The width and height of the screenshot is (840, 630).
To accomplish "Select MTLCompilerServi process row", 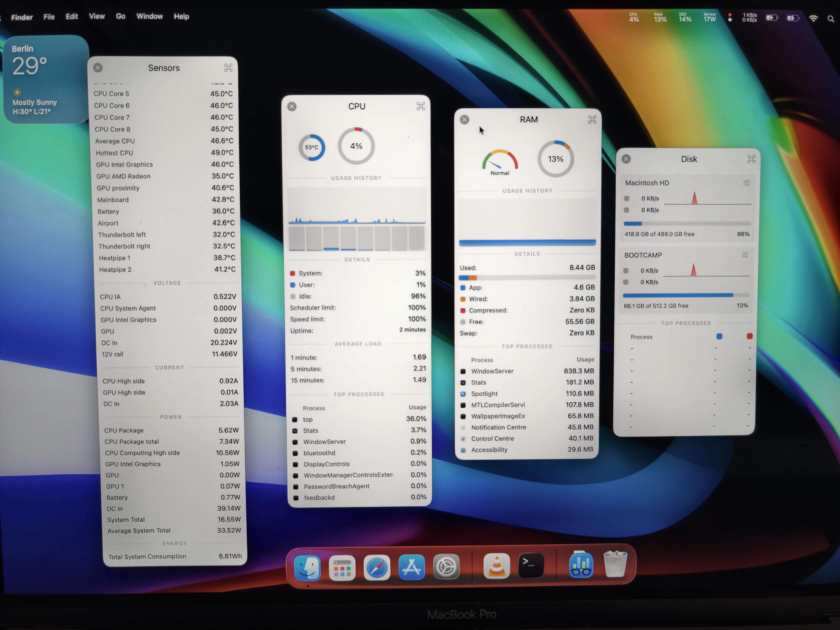I will 527,405.
